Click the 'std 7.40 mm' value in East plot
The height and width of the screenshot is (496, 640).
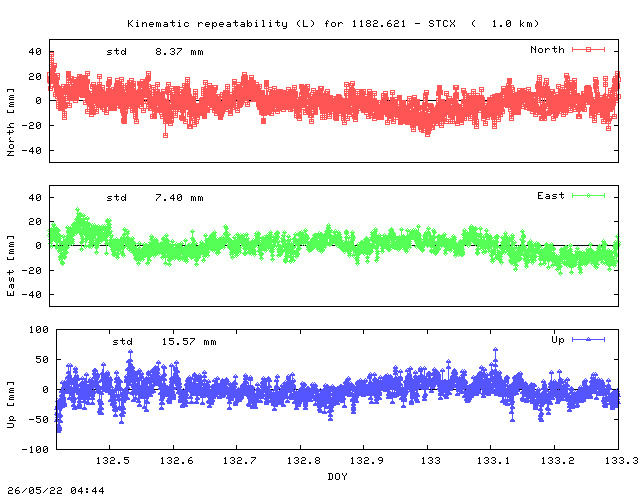155,198
